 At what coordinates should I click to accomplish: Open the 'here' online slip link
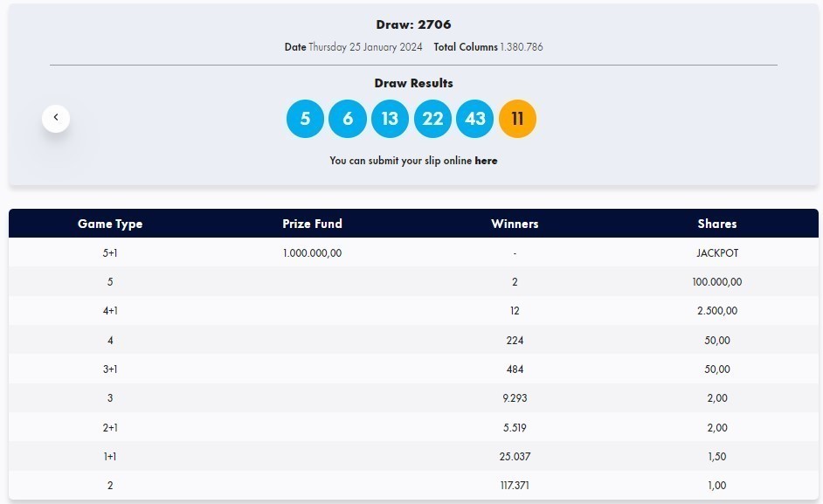tap(486, 161)
